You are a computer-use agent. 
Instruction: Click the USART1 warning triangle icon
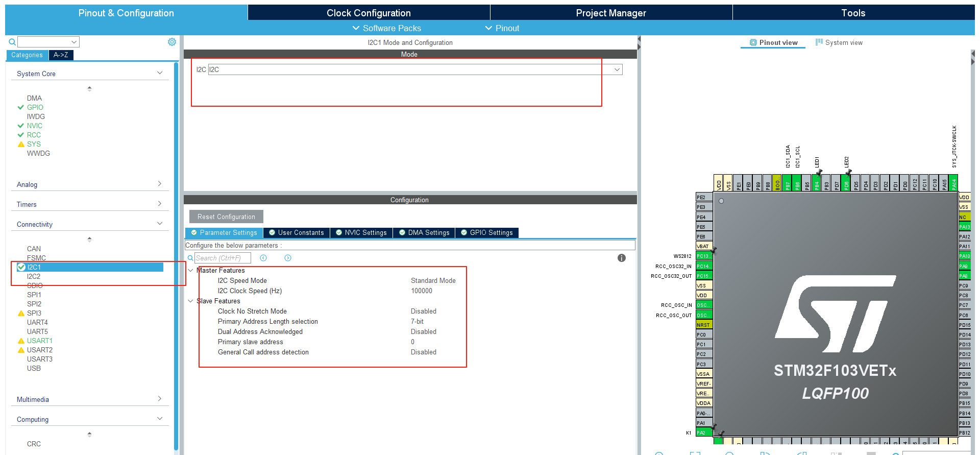21,341
